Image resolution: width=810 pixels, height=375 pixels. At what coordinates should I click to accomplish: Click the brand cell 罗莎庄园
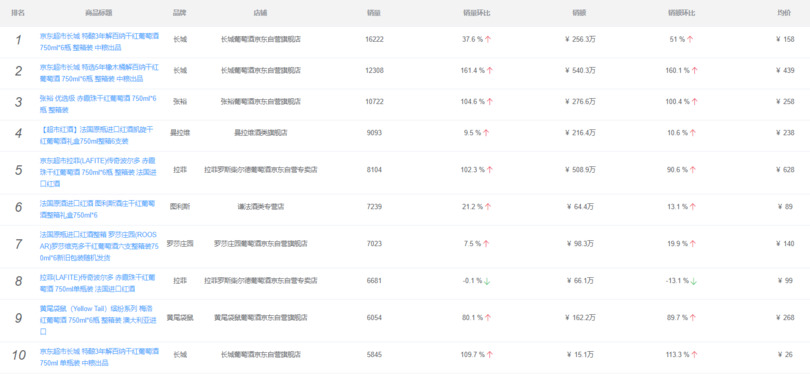[180, 244]
